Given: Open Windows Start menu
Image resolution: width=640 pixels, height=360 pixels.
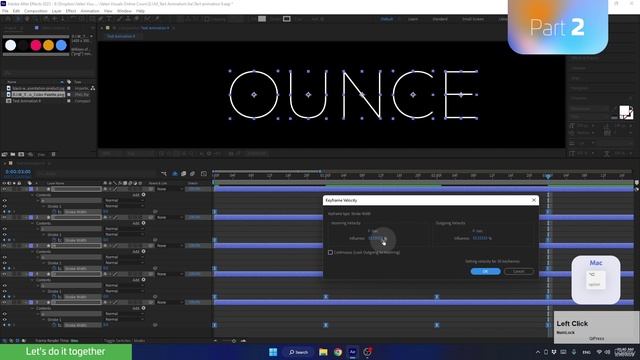Looking at the screenshot, I should tap(273, 352).
